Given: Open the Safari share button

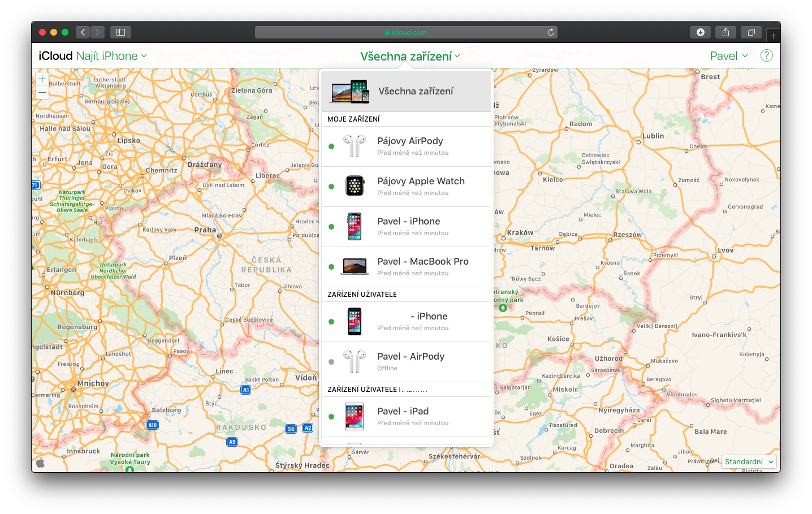Looking at the screenshot, I should click(x=725, y=32).
